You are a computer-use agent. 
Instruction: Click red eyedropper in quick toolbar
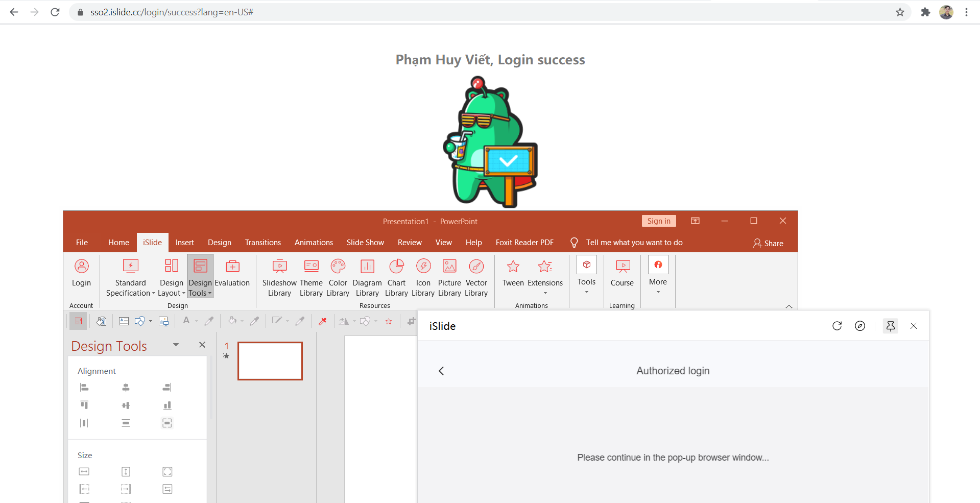(x=323, y=321)
